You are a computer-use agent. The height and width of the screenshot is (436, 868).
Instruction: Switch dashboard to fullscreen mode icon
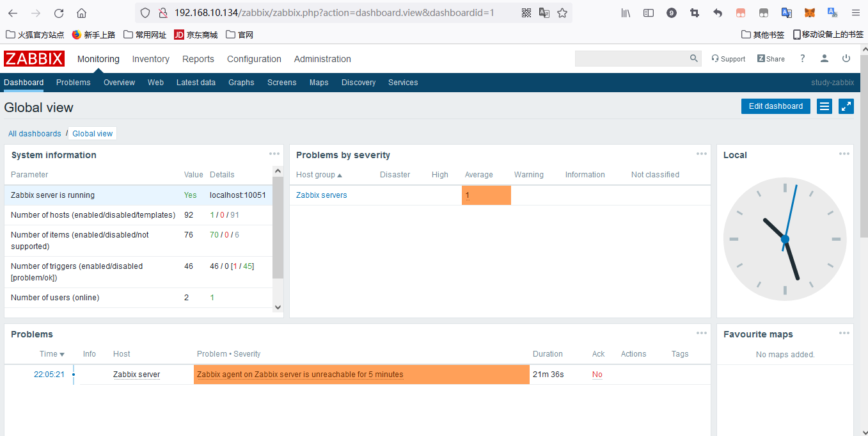click(846, 106)
